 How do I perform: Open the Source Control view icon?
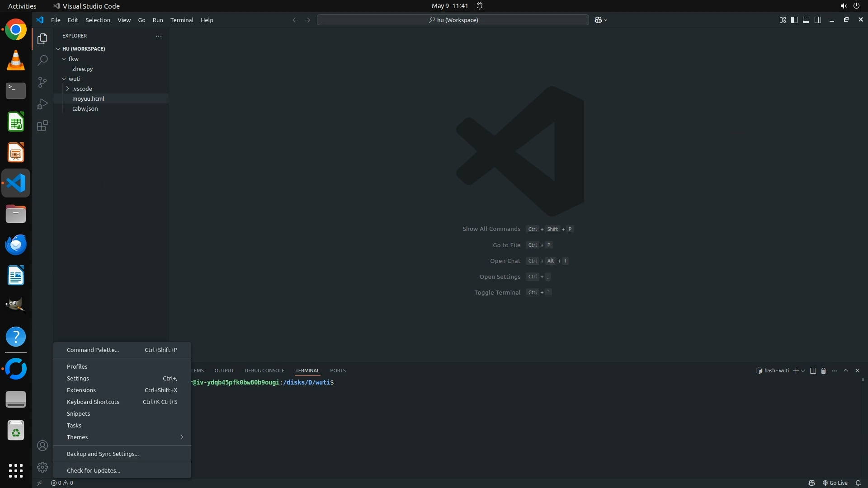coord(42,82)
